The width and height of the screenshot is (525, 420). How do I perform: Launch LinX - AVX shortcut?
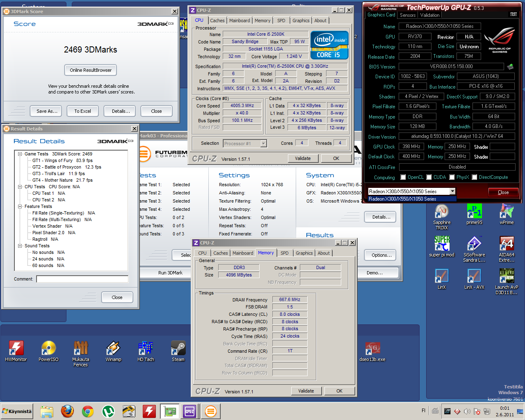[474, 279]
